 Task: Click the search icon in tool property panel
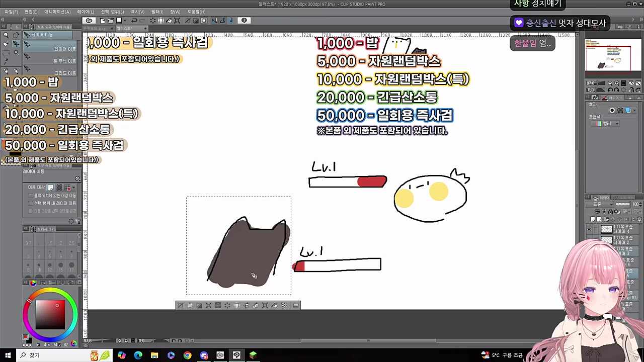pyautogui.click(x=77, y=178)
